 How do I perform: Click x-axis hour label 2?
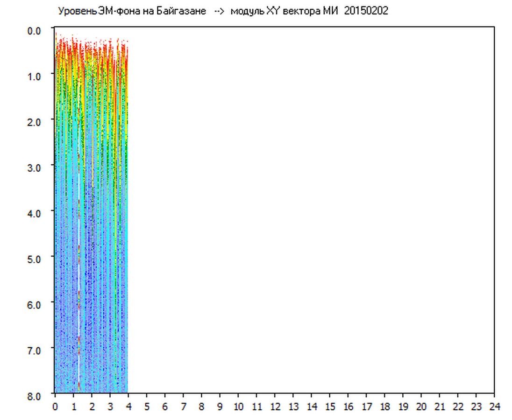click(92, 406)
